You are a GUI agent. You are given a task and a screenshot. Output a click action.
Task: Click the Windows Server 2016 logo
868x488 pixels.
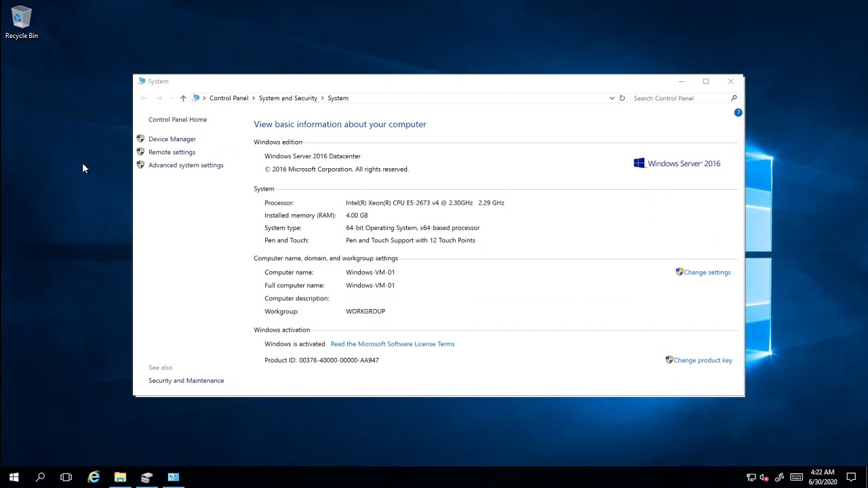pyautogui.click(x=677, y=163)
